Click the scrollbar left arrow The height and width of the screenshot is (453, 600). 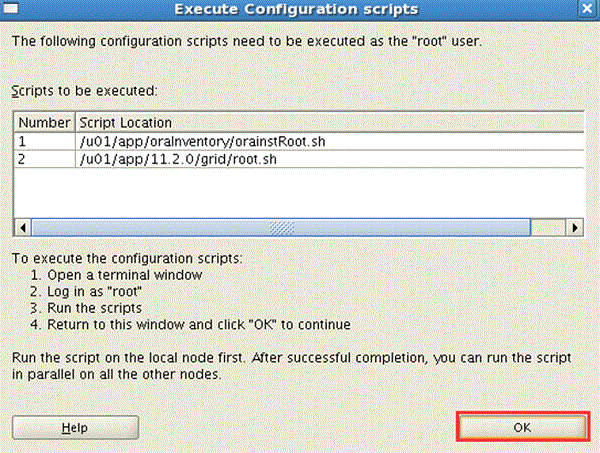point(23,228)
